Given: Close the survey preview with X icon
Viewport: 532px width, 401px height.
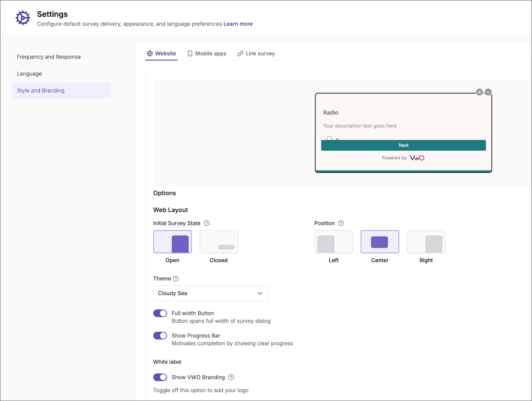Looking at the screenshot, I should (x=479, y=92).
